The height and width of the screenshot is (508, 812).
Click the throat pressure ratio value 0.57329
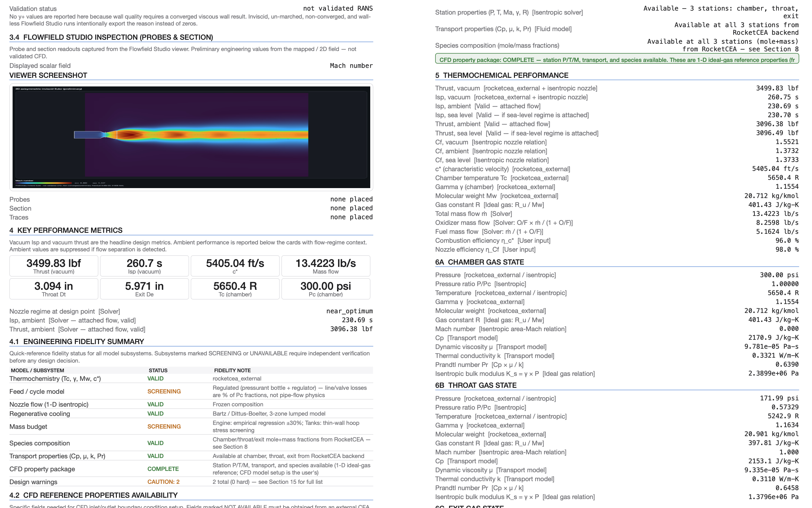point(785,407)
